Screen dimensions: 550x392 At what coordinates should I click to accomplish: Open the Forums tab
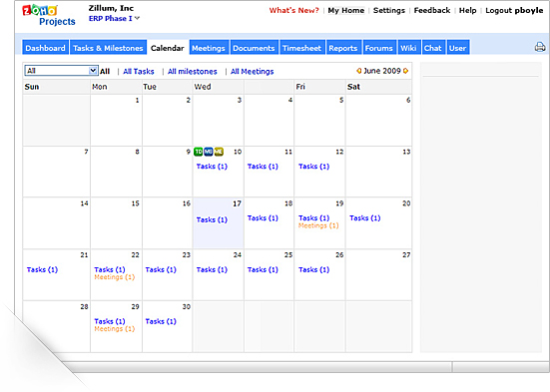tap(379, 48)
